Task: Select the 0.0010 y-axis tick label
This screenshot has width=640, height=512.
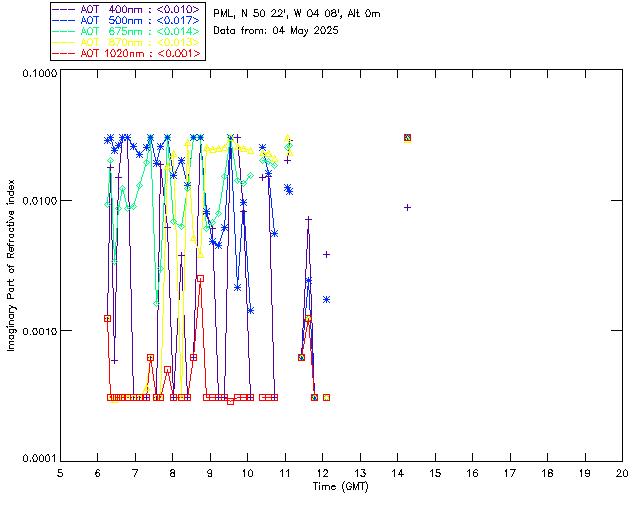Action: pyautogui.click(x=37, y=331)
